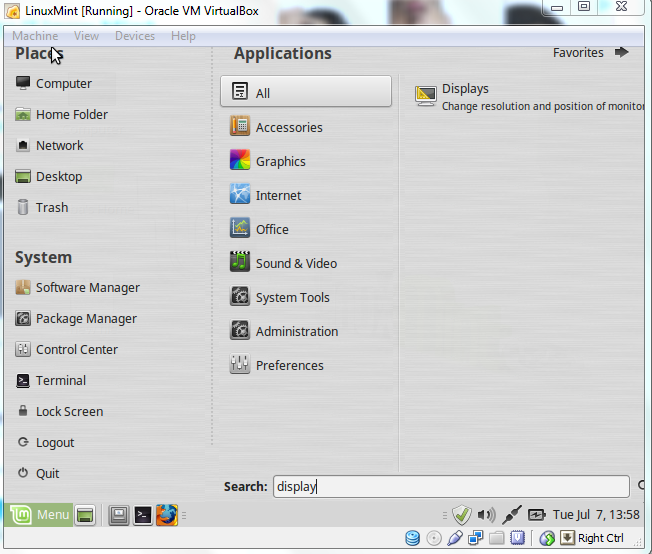Open the Desktop place
Image resolution: width=652 pixels, height=554 pixels.
49,176
